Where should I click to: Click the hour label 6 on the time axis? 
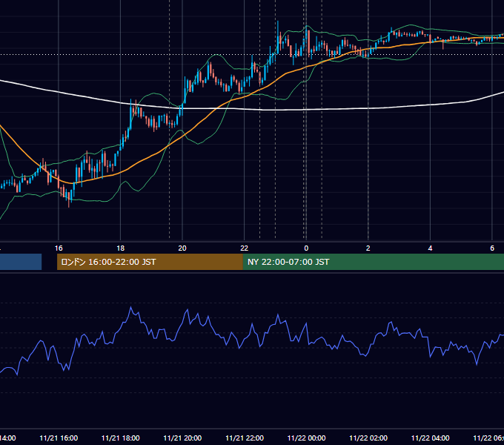tap(492, 248)
